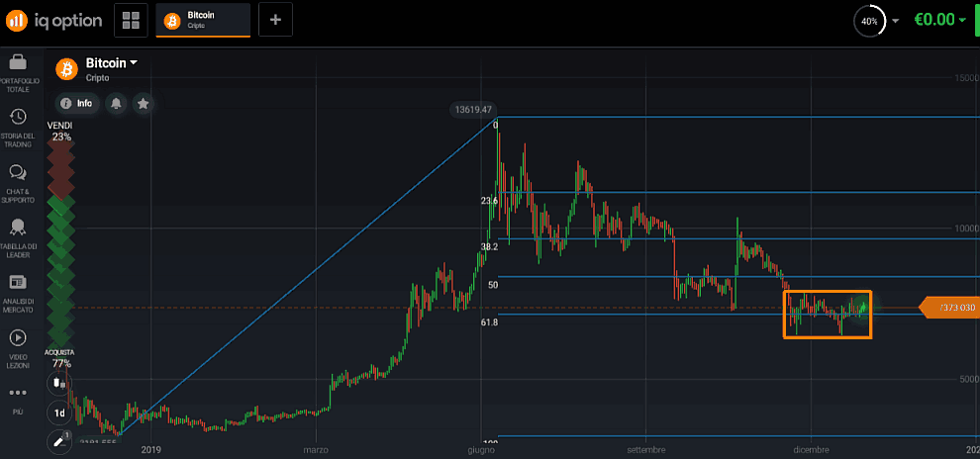Open Tabella dei Leader
The height and width of the screenshot is (459, 980).
tap(17, 236)
